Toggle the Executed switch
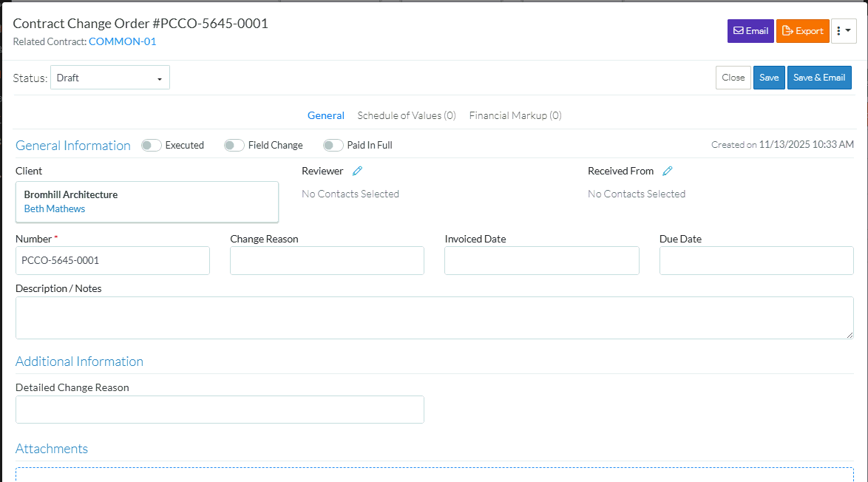The height and width of the screenshot is (482, 868). pyautogui.click(x=152, y=146)
